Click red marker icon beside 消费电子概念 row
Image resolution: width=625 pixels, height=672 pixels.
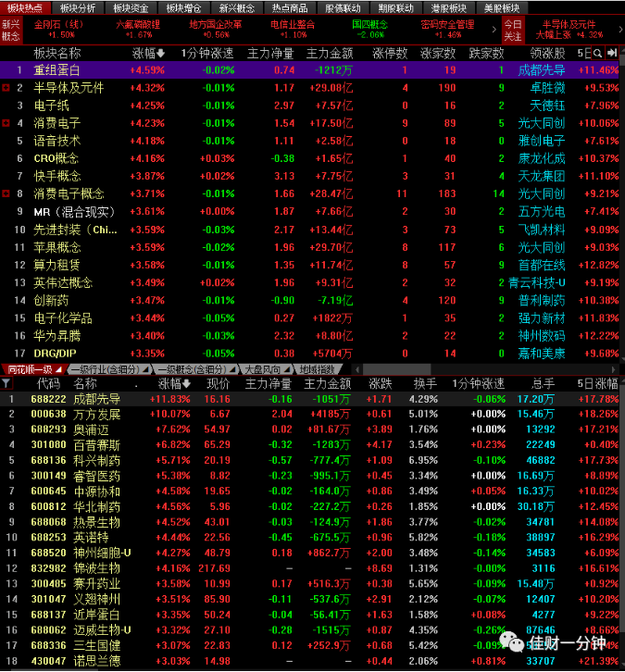tap(6, 193)
